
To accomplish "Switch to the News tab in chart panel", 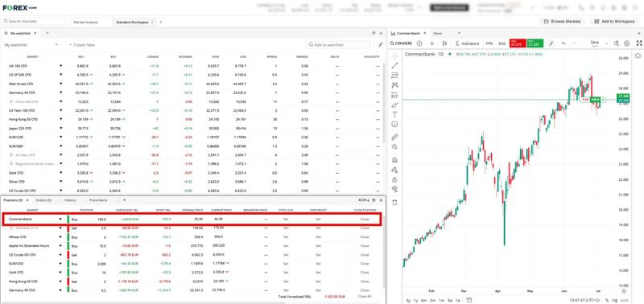I will click(x=437, y=33).
